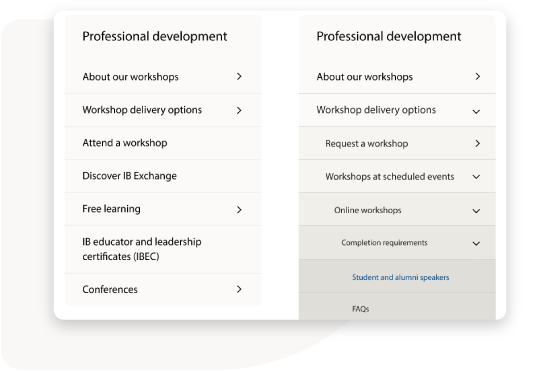Select IB educator and leadership certificates (IBEC)
The width and height of the screenshot is (560, 371).
click(x=142, y=249)
